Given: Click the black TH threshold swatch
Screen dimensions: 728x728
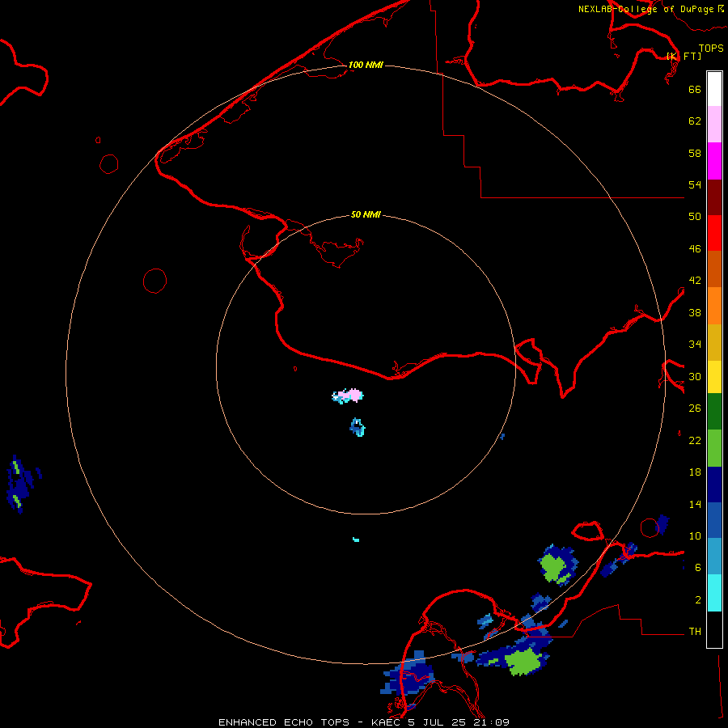Looking at the screenshot, I should 714,629.
